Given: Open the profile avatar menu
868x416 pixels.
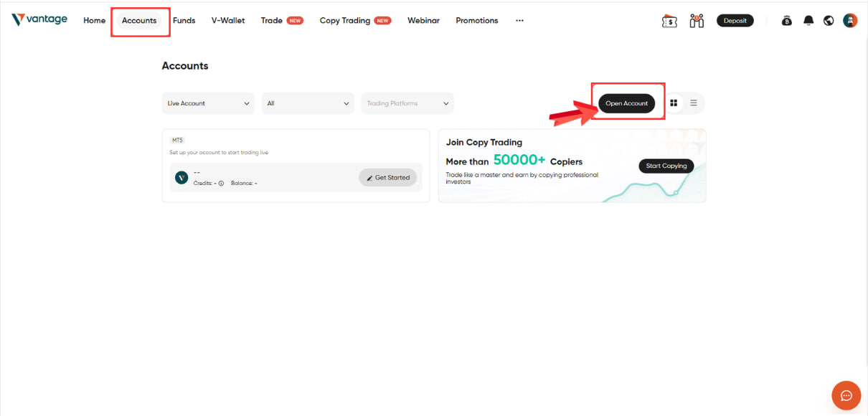Looking at the screenshot, I should (x=850, y=20).
